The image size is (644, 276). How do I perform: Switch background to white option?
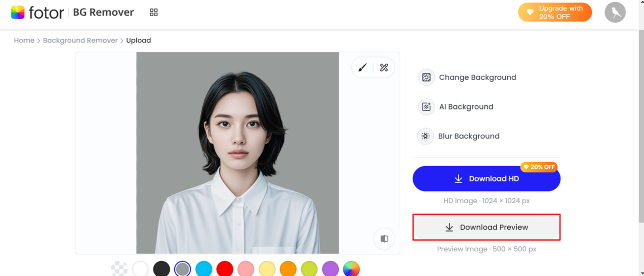point(140,269)
